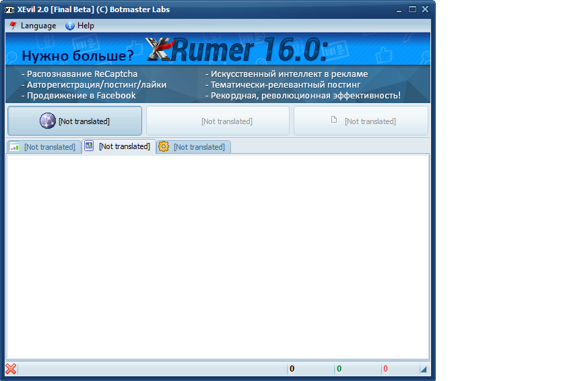Screen dimensions: 588x381
Task: Click the yellow gear settings tab icon
Action: 164,146
